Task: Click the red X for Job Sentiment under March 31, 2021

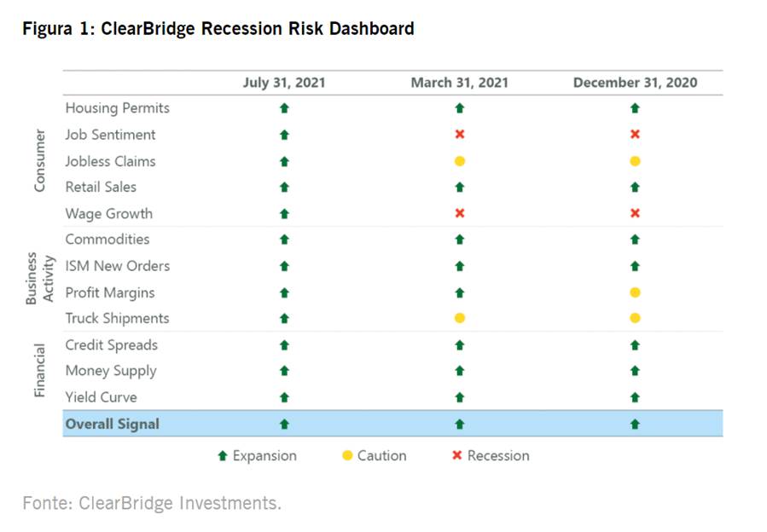Action: point(460,135)
